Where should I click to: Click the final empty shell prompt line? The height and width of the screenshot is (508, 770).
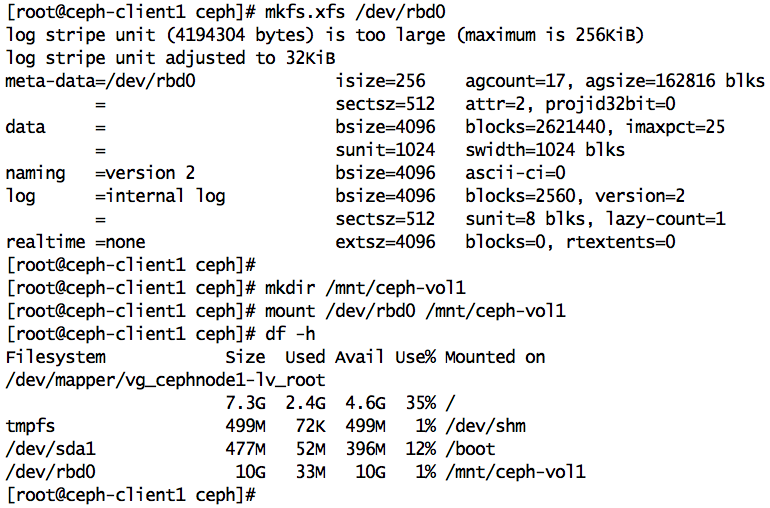(x=130, y=495)
